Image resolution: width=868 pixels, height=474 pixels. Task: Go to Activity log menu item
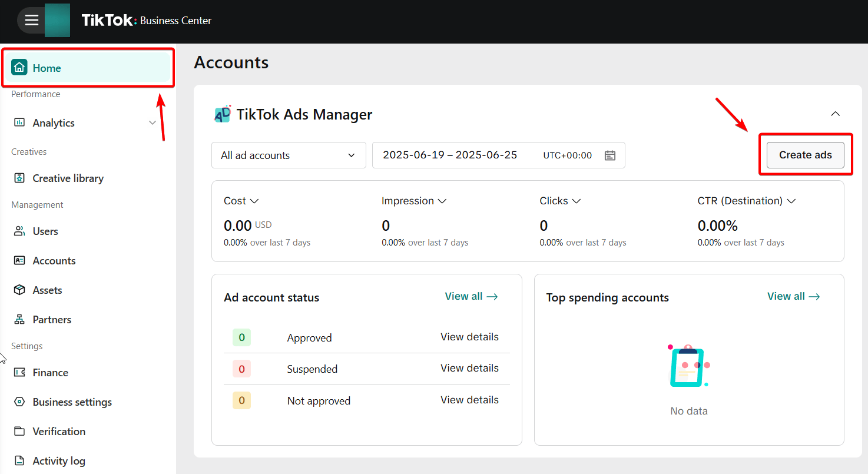58,461
